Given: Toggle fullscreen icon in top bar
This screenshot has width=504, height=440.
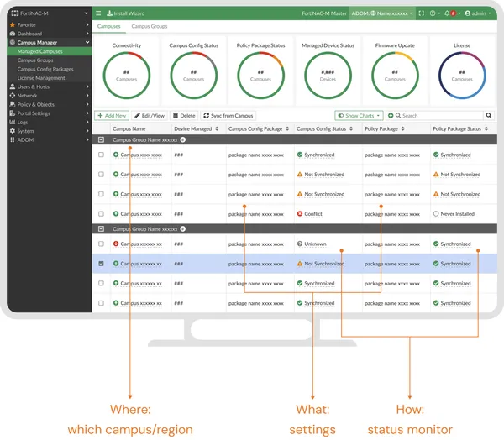Looking at the screenshot, I should (422, 13).
